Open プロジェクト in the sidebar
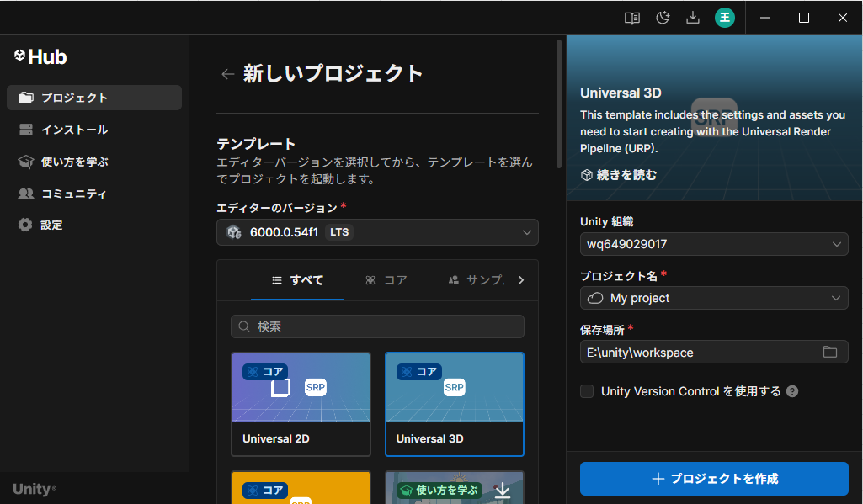The width and height of the screenshot is (863, 504). (94, 98)
